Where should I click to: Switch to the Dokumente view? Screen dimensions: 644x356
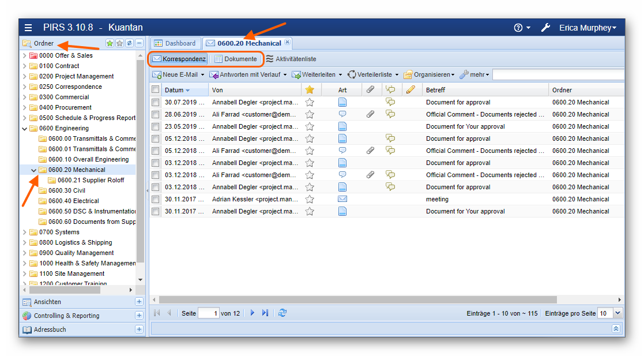click(236, 59)
